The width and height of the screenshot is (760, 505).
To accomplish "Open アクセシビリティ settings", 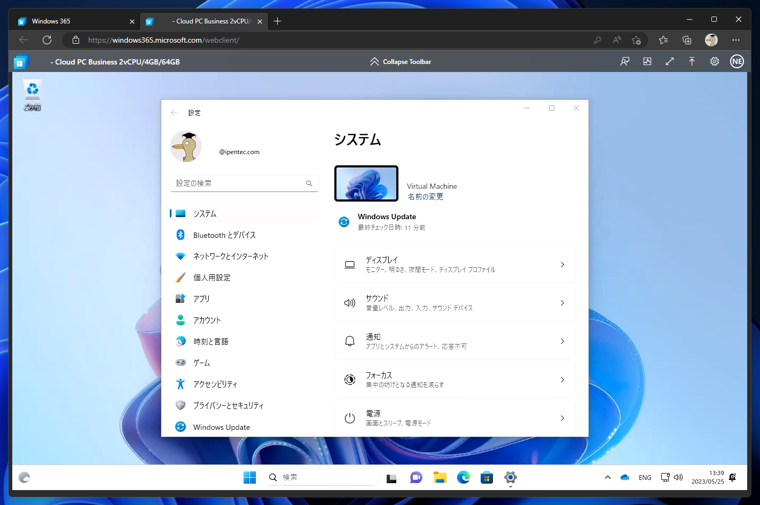I will 244,384.
